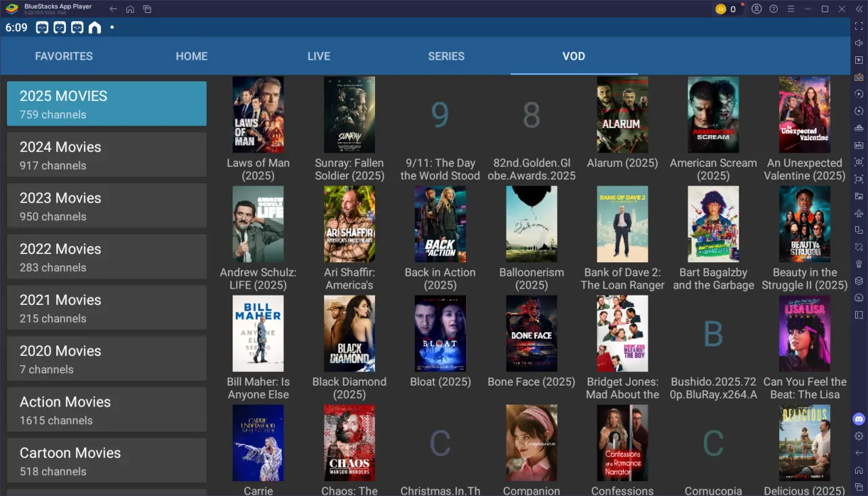Viewport: 868px width, 496px height.
Task: Open the Balloonerism (2025) poster
Action: tap(532, 224)
